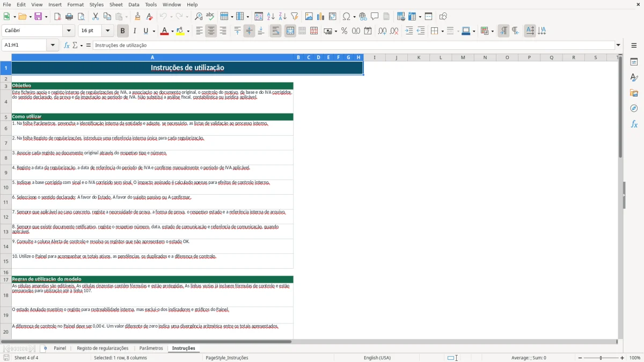Open the Function Wizard fx
The image size is (644, 362).
67,46
